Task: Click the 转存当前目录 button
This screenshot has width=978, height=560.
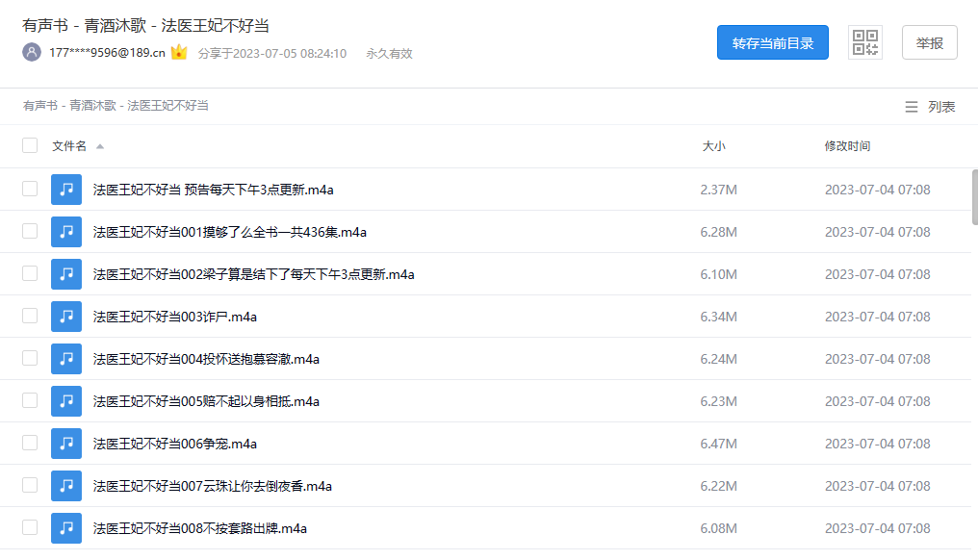Action: point(772,42)
